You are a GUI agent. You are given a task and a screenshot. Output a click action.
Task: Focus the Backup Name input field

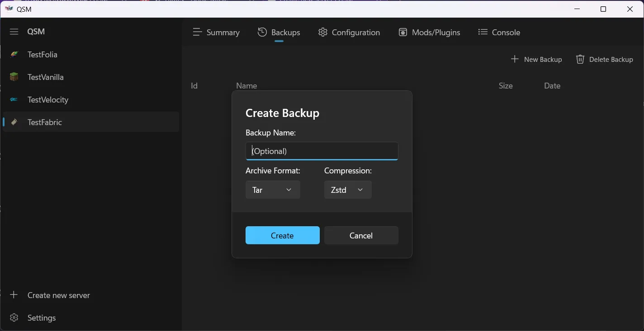(322, 151)
